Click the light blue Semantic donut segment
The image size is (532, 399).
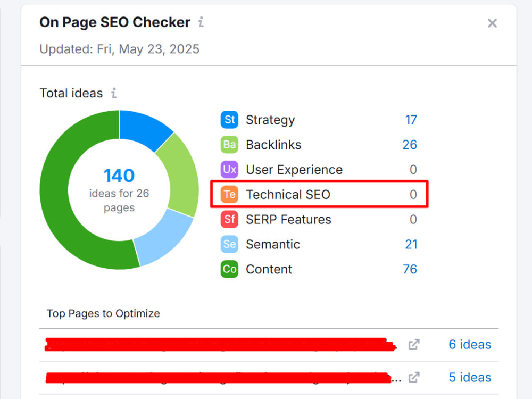(x=164, y=237)
